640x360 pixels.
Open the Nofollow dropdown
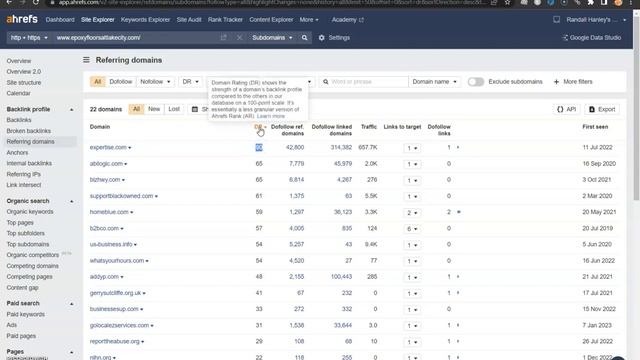click(155, 82)
